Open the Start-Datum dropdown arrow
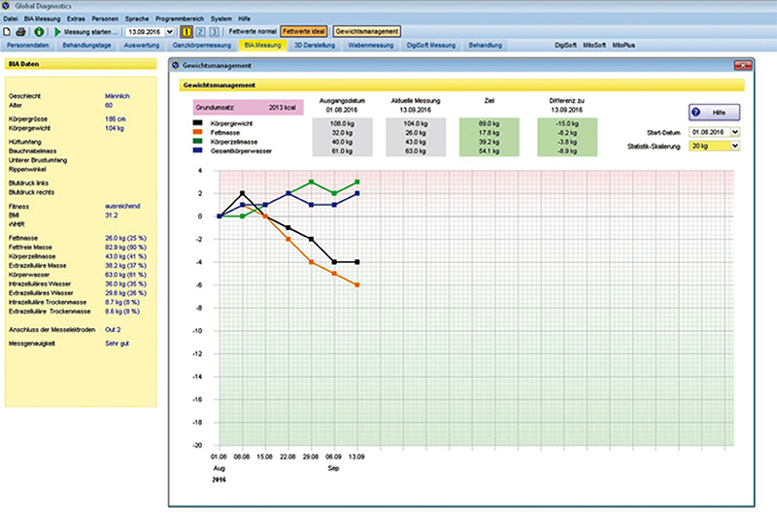The image size is (777, 532). [735, 132]
